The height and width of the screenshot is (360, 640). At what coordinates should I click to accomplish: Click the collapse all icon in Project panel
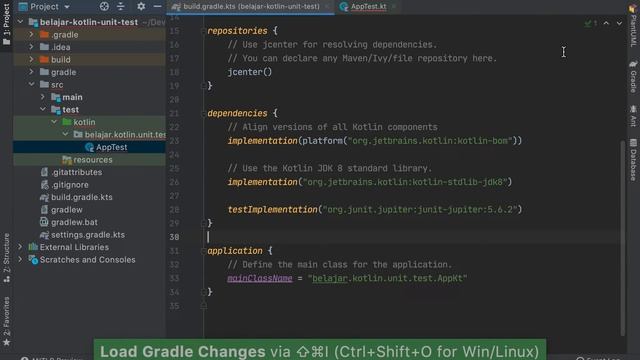click(121, 6)
